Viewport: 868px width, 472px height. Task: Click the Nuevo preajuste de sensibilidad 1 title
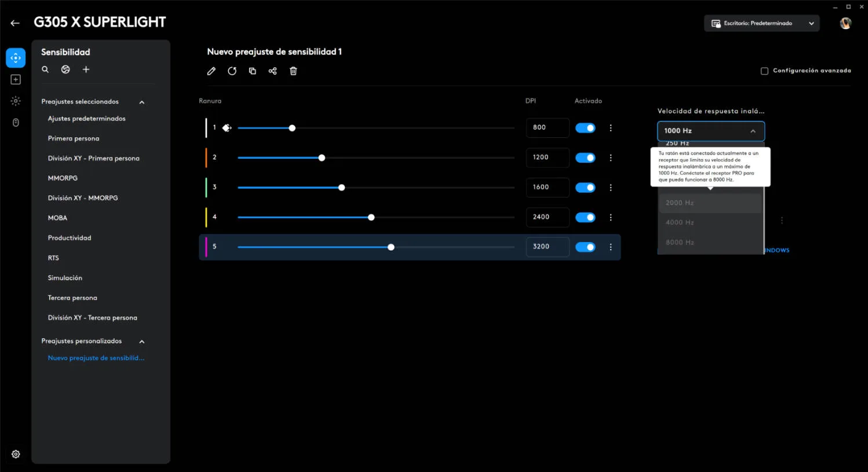[275, 52]
